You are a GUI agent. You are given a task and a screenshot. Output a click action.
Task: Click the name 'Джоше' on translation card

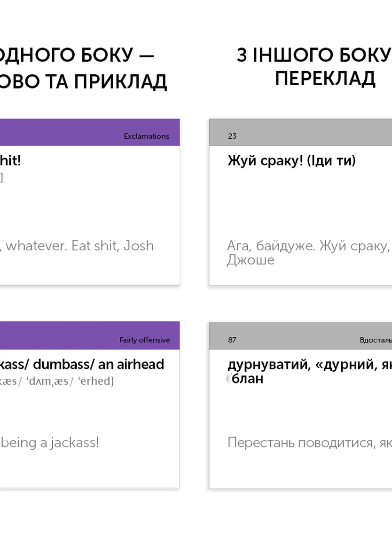coord(251,260)
